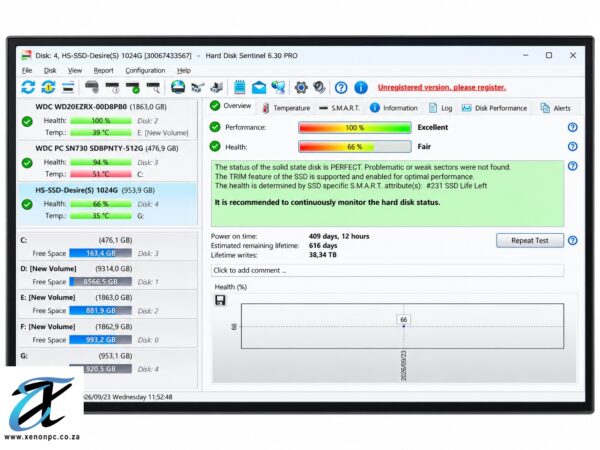This screenshot has width=600, height=450.
Task: Open the File menu
Action: [x=27, y=70]
